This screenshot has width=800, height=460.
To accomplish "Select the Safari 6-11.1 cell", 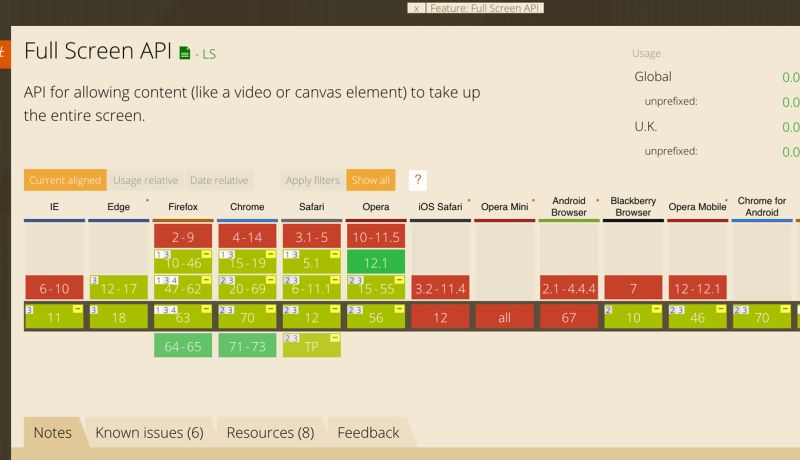I will [x=311, y=288].
